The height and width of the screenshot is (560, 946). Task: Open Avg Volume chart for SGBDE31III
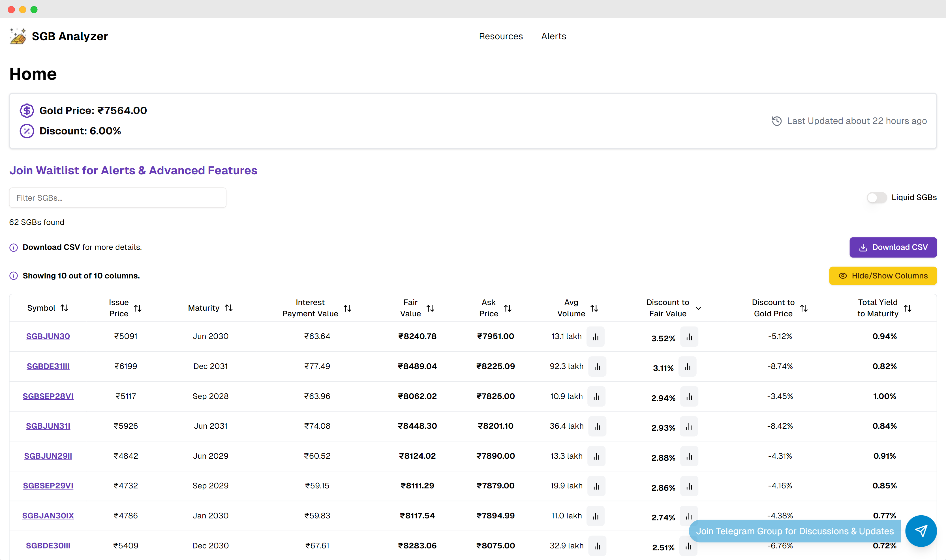(597, 366)
